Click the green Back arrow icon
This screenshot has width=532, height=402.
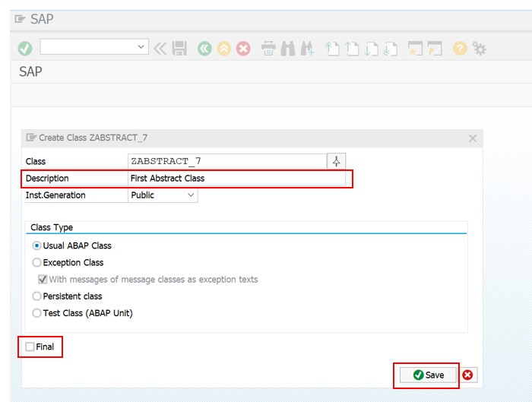[x=204, y=49]
